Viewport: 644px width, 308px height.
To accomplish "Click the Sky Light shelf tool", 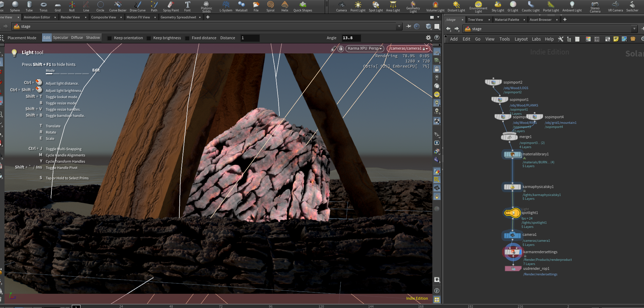I will click(x=498, y=6).
